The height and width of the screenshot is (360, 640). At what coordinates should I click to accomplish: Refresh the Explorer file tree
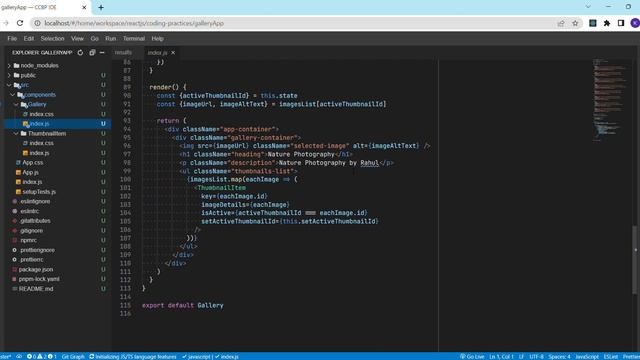(80, 53)
